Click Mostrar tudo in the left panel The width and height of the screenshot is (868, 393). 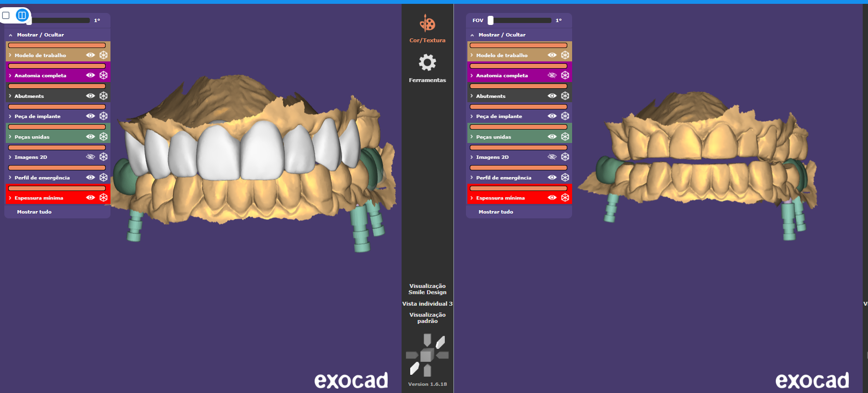coord(34,212)
